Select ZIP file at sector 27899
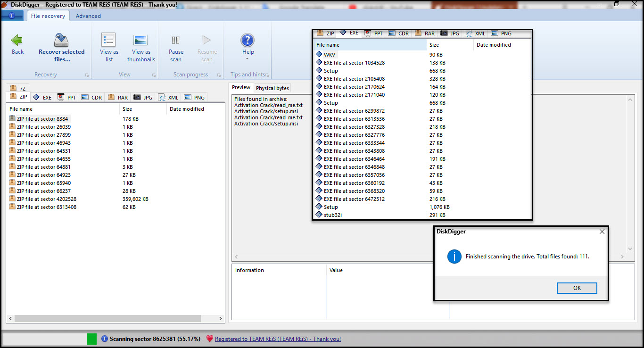The image size is (644, 348). click(44, 135)
